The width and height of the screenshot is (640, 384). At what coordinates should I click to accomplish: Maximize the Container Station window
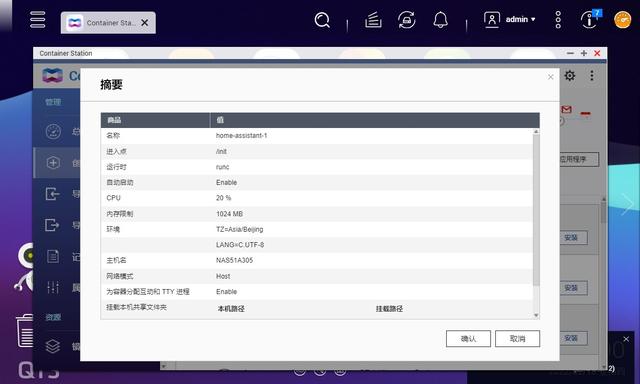point(584,53)
